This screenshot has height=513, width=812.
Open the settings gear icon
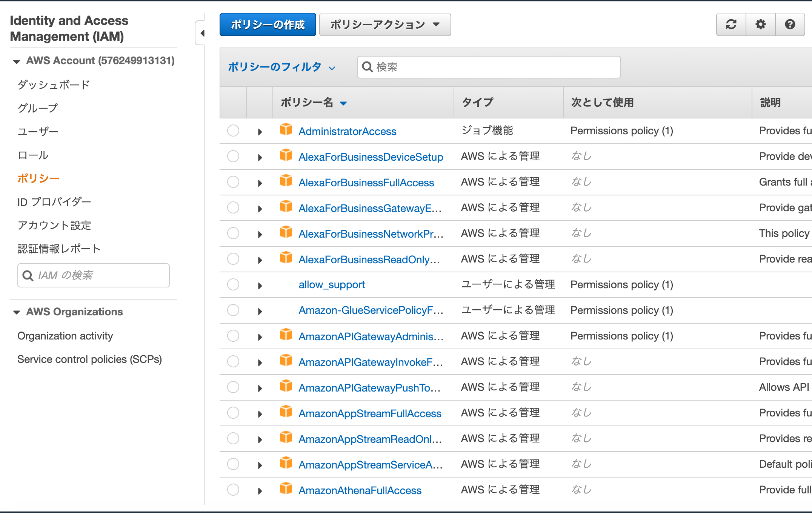pos(761,25)
